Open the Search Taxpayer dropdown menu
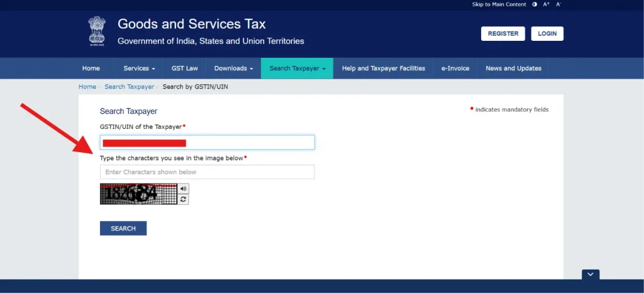Viewport: 644px width, 293px height. click(297, 69)
